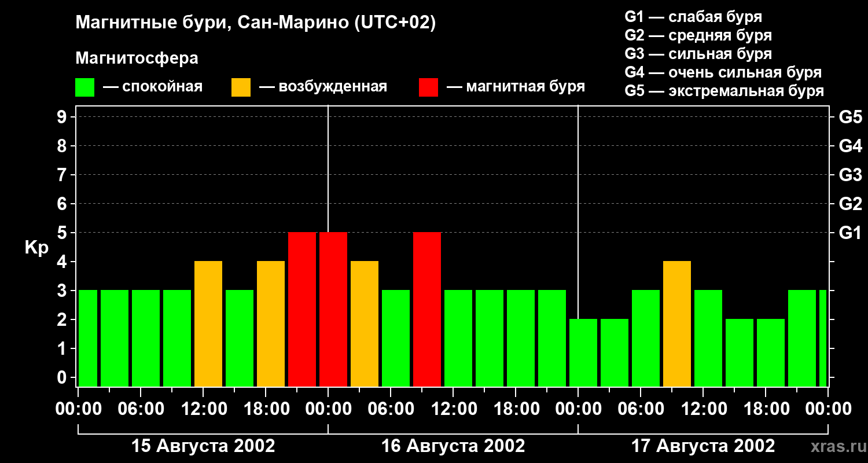Click the «17 Августа 2002» date label

[703, 446]
